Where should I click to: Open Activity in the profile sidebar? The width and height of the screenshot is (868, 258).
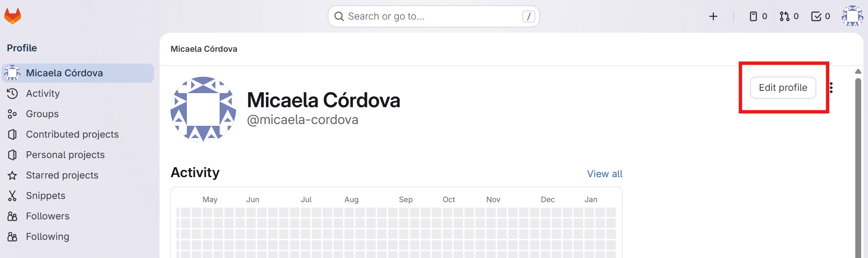click(43, 94)
